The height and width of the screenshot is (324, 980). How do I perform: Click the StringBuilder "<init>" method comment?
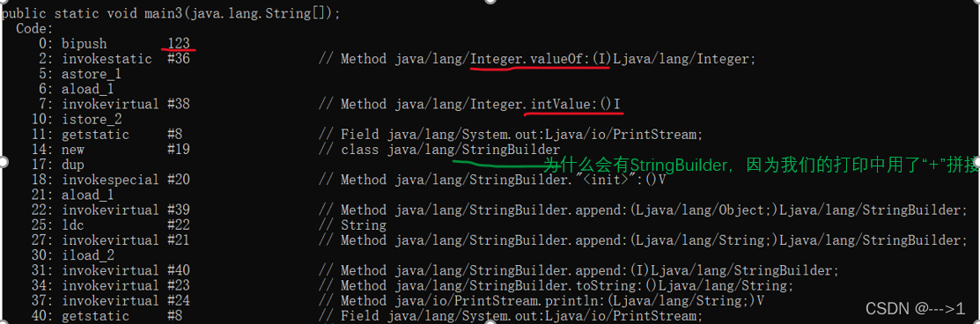tap(492, 180)
